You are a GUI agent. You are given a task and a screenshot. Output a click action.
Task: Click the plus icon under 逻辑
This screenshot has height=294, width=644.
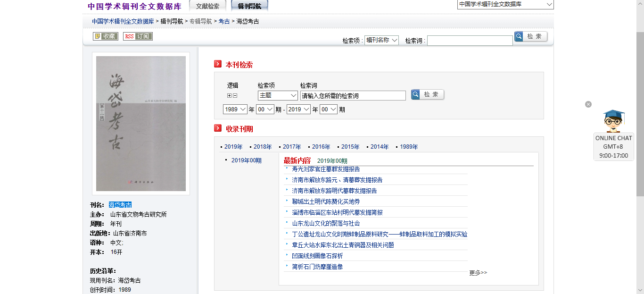tap(230, 95)
